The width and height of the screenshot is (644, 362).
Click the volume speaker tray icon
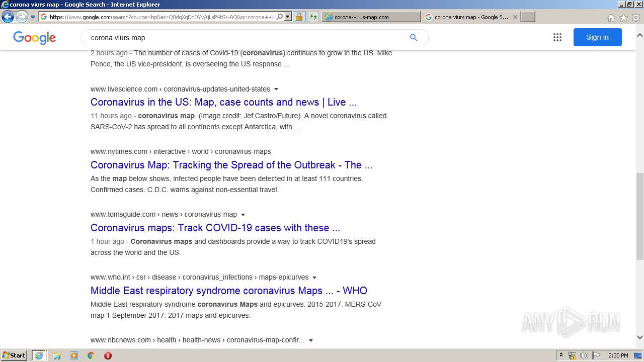584,355
